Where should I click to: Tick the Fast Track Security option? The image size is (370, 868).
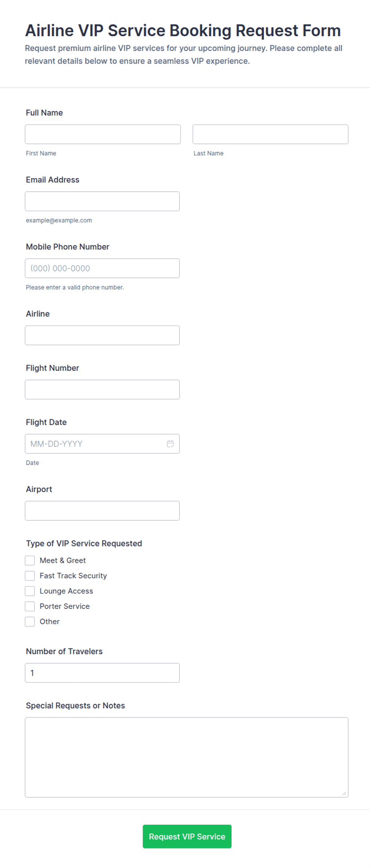pos(30,575)
